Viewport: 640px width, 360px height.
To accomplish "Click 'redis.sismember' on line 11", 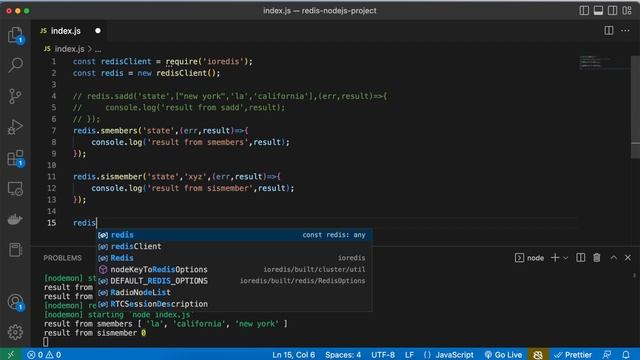I will tap(107, 177).
